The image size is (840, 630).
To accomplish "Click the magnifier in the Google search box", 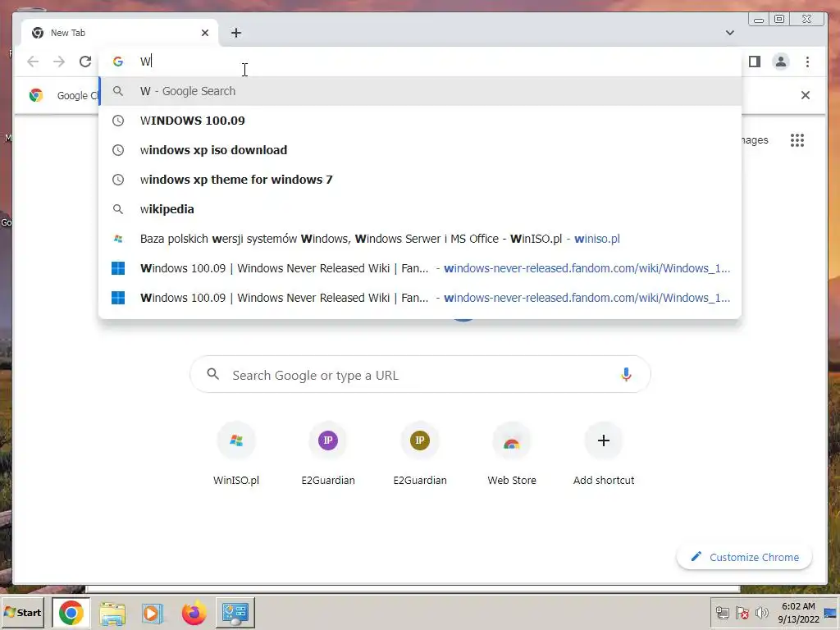I will click(212, 374).
